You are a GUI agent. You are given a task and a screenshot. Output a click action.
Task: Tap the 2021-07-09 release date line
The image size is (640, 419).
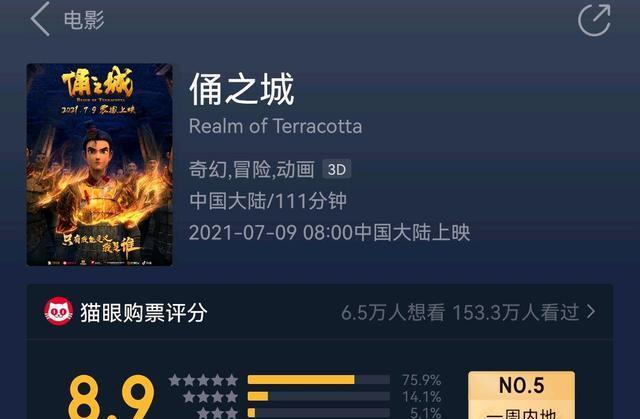[330, 233]
